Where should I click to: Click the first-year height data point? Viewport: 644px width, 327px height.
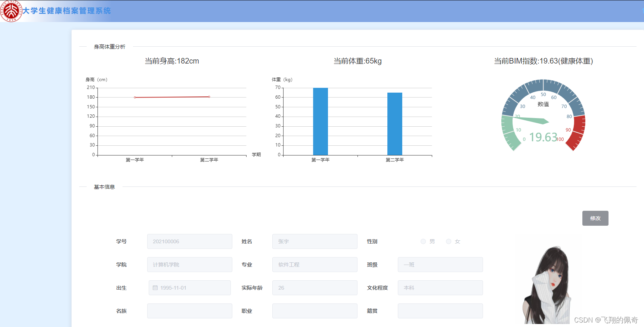click(x=135, y=98)
